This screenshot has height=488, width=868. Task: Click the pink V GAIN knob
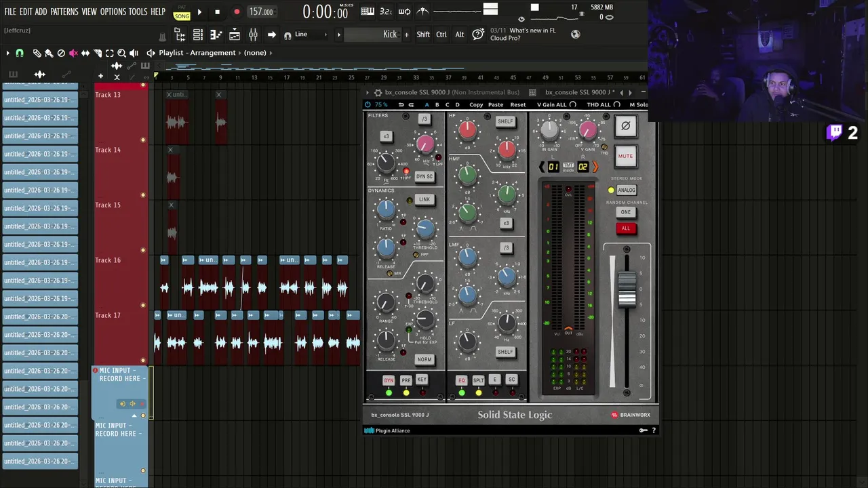coord(588,129)
